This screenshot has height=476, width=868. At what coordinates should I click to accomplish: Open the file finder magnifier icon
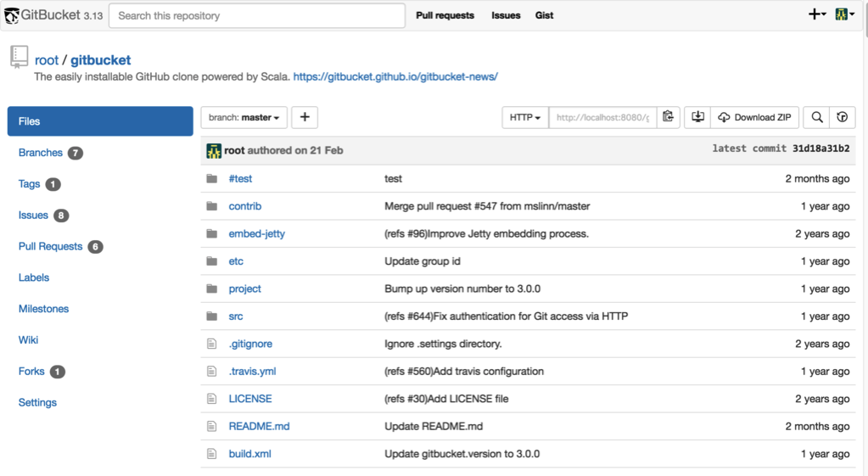point(816,117)
